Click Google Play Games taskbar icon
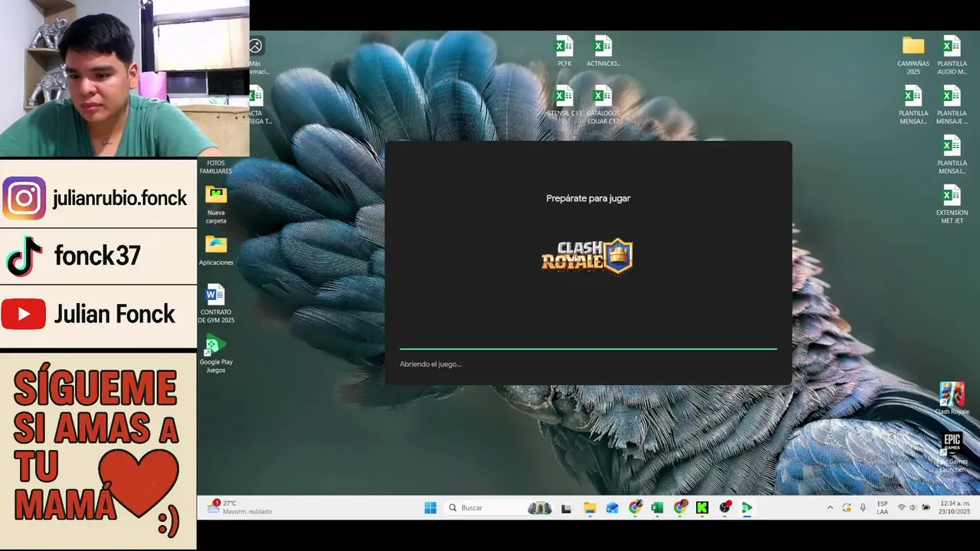The height and width of the screenshot is (551, 980). (747, 507)
